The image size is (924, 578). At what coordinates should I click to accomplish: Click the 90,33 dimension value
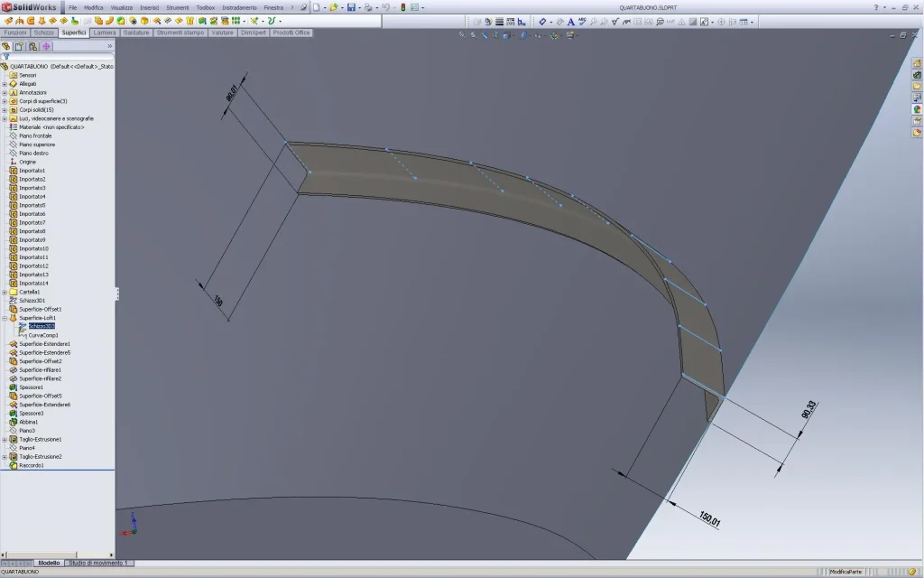pyautogui.click(x=809, y=409)
